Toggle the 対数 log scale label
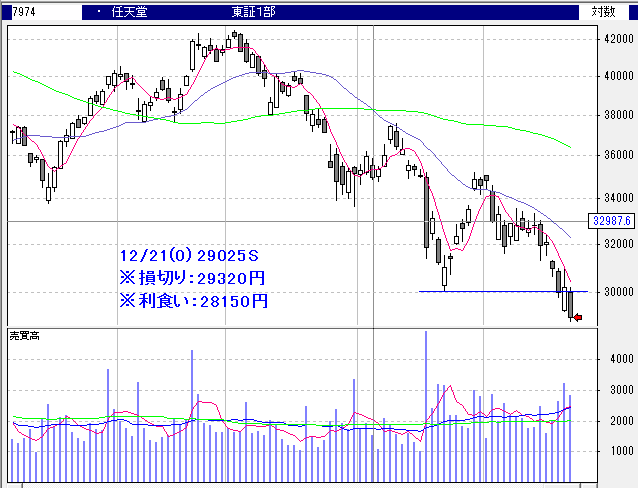The width and height of the screenshot is (639, 488). point(603,12)
